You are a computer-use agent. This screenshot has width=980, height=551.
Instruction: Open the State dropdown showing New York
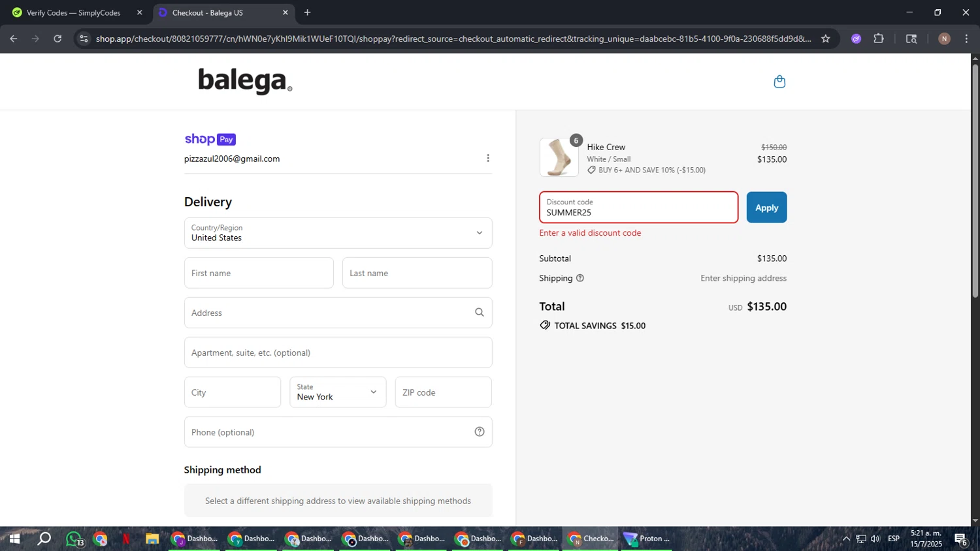pyautogui.click(x=338, y=392)
